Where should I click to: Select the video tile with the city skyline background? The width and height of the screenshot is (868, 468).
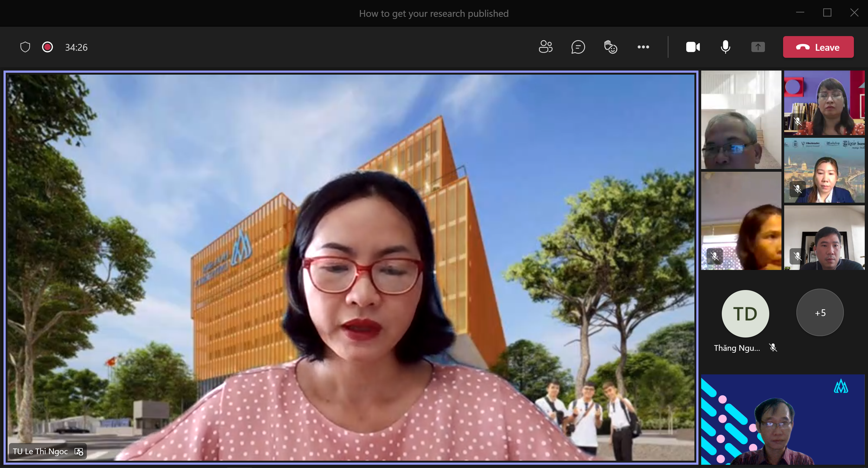(824, 170)
